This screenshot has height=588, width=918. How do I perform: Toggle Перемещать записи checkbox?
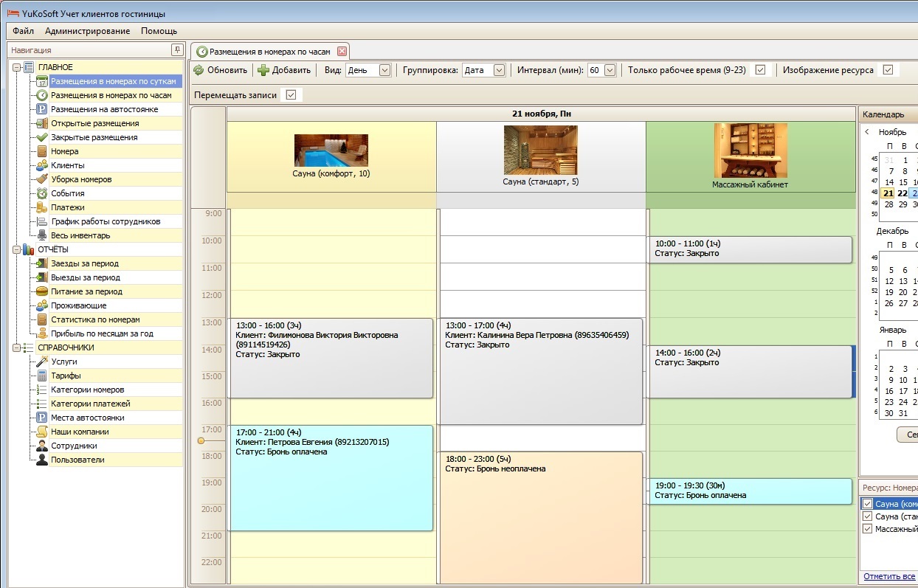(x=290, y=95)
